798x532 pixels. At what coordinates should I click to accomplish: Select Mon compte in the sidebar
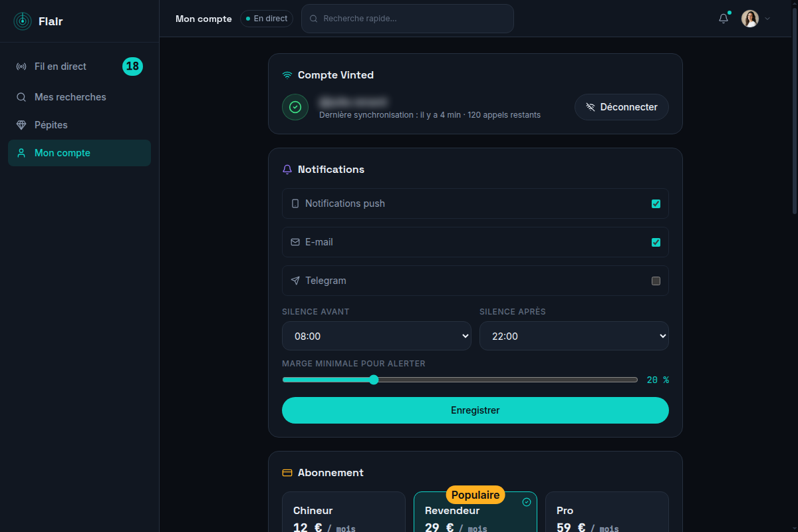click(79, 153)
